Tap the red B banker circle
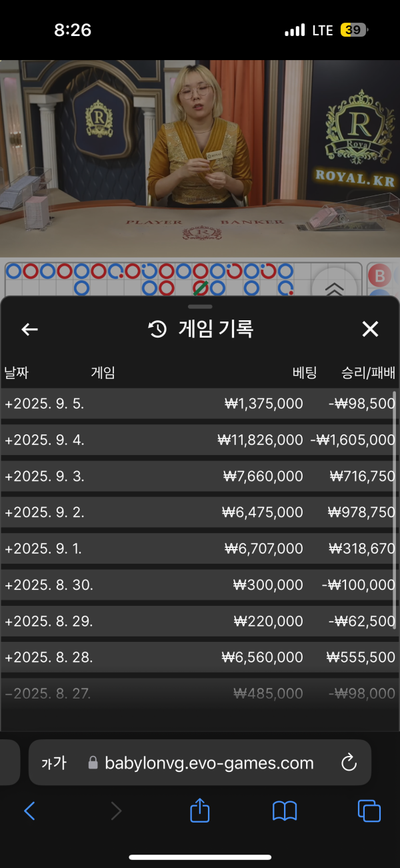Screen dimensions: 400x868 tap(381, 276)
